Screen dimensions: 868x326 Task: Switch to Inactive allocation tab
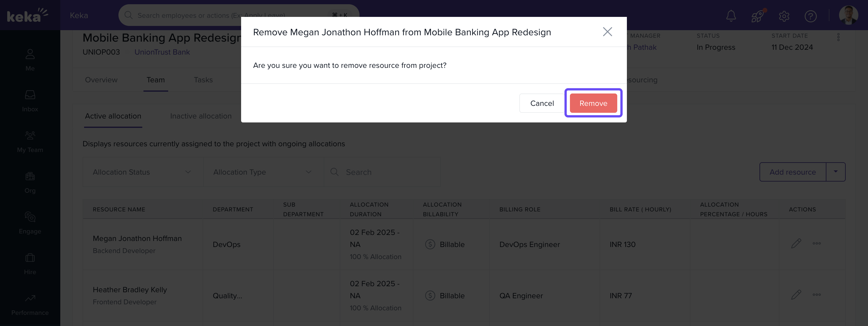point(200,116)
